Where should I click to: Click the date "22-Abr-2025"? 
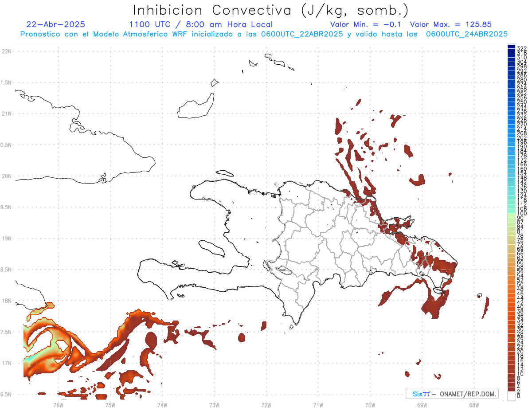tap(55, 24)
